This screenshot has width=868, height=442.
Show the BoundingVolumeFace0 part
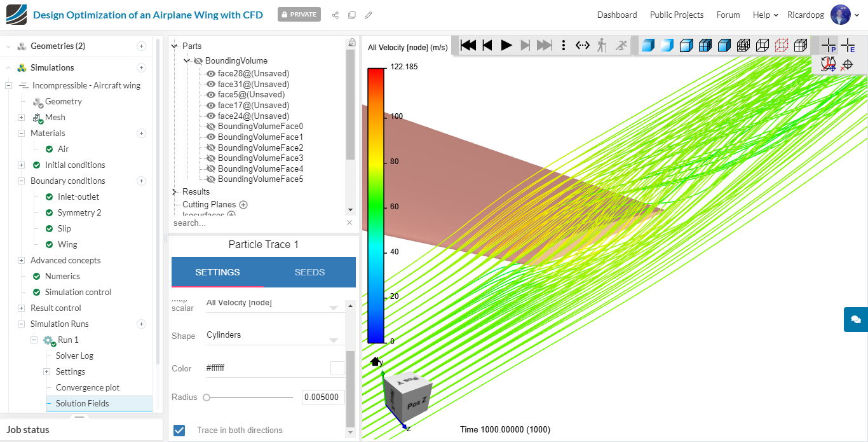211,127
